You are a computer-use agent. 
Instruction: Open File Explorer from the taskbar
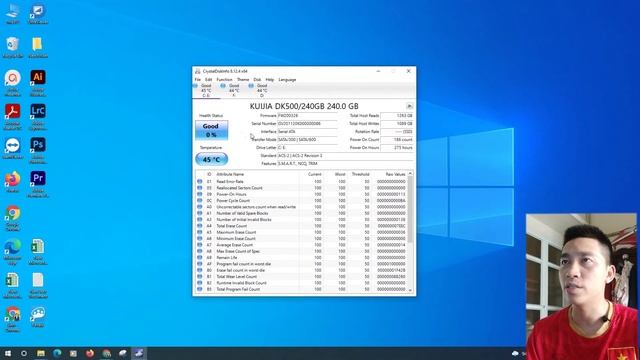41,353
